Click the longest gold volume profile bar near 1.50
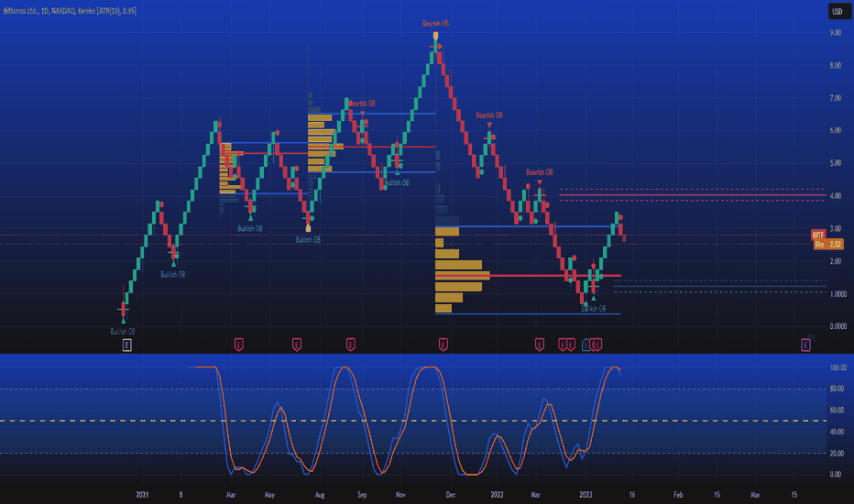The width and height of the screenshot is (854, 504). coord(463,276)
